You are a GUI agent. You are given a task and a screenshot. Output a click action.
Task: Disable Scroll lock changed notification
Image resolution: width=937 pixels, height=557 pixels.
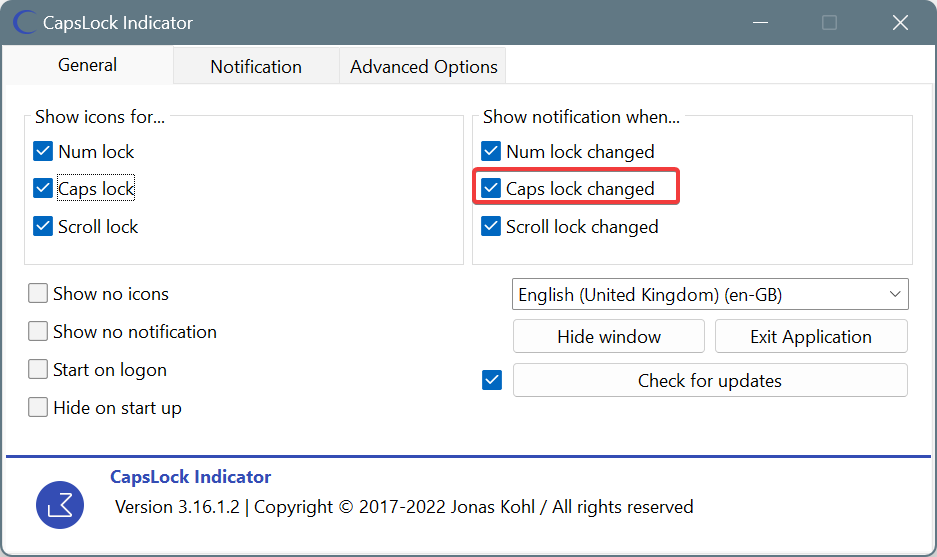(491, 227)
